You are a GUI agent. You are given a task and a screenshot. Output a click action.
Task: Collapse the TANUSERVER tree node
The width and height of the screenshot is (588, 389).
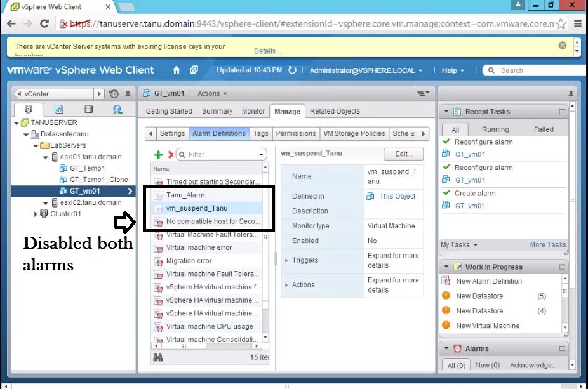coord(17,123)
